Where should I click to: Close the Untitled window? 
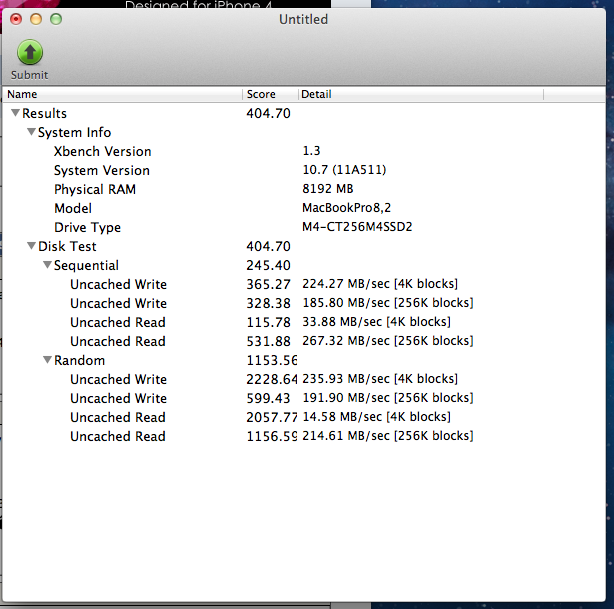click(16, 19)
